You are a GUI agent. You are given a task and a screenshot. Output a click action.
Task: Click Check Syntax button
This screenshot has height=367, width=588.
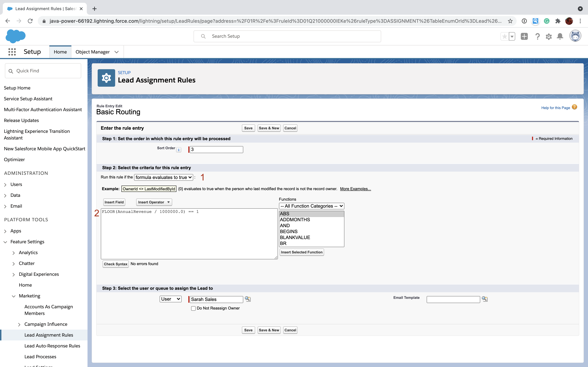(x=115, y=264)
